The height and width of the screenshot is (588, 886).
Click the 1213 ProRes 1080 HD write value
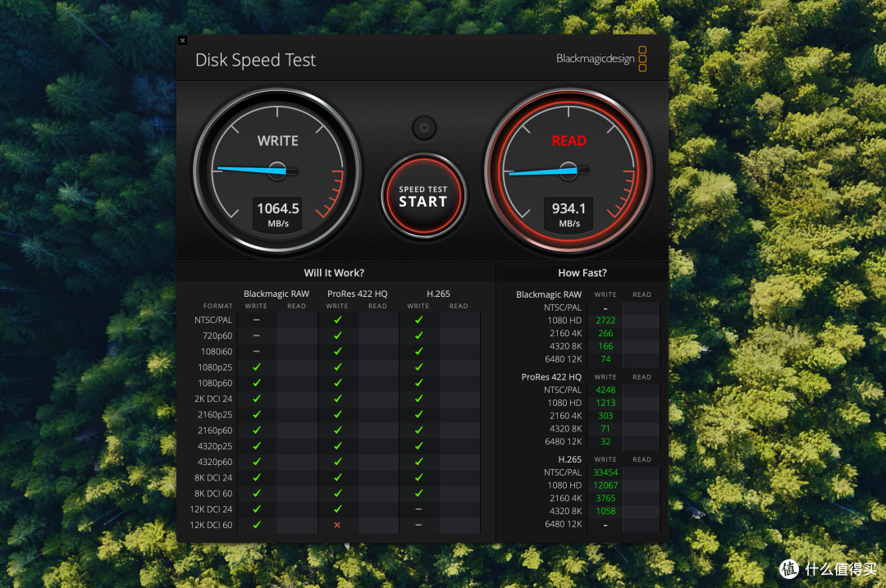(605, 403)
